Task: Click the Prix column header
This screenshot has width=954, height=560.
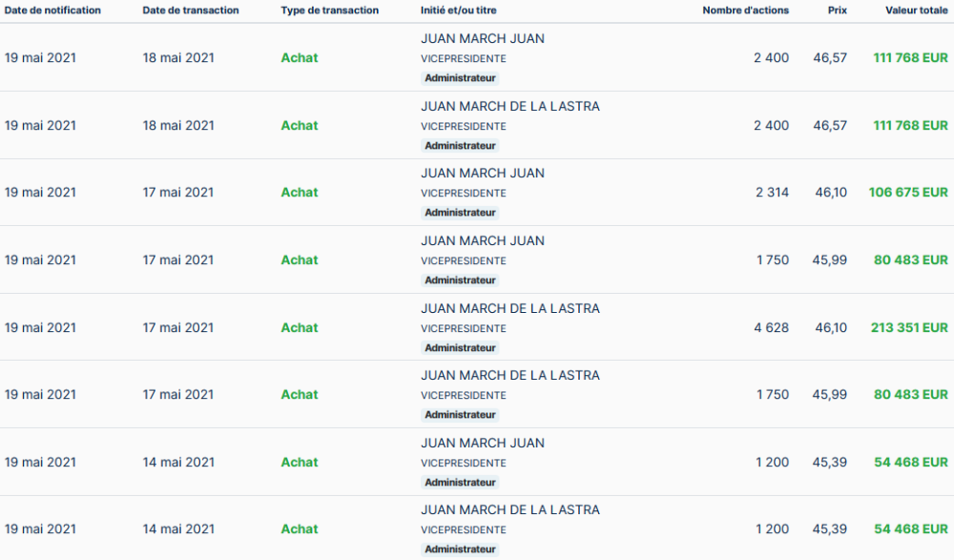Action: [x=837, y=10]
